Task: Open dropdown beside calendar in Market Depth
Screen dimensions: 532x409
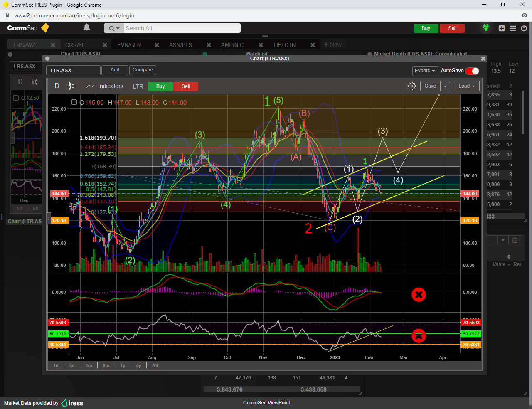Action: pos(503,240)
